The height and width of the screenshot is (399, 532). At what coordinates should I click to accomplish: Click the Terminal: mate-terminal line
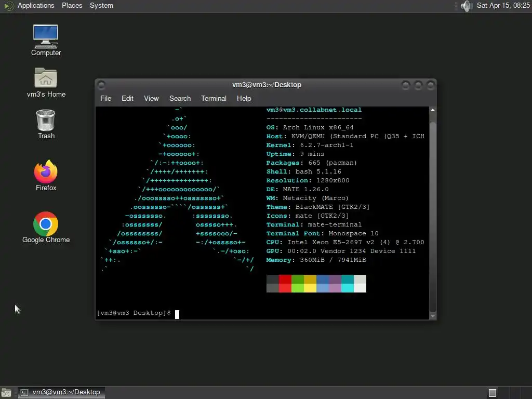click(x=314, y=224)
